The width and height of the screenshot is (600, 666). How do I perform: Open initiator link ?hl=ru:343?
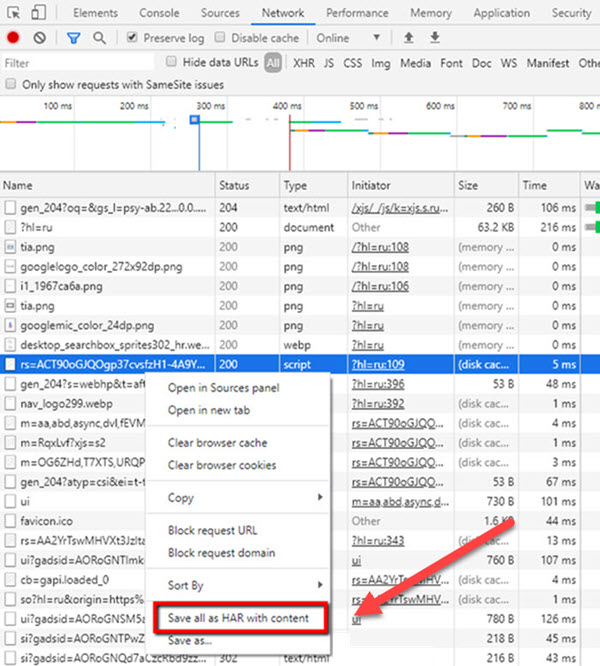pos(378,541)
